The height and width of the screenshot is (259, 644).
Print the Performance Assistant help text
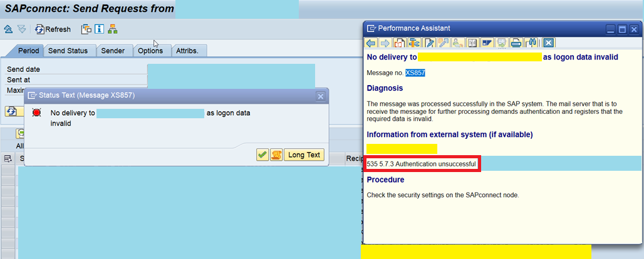click(517, 43)
